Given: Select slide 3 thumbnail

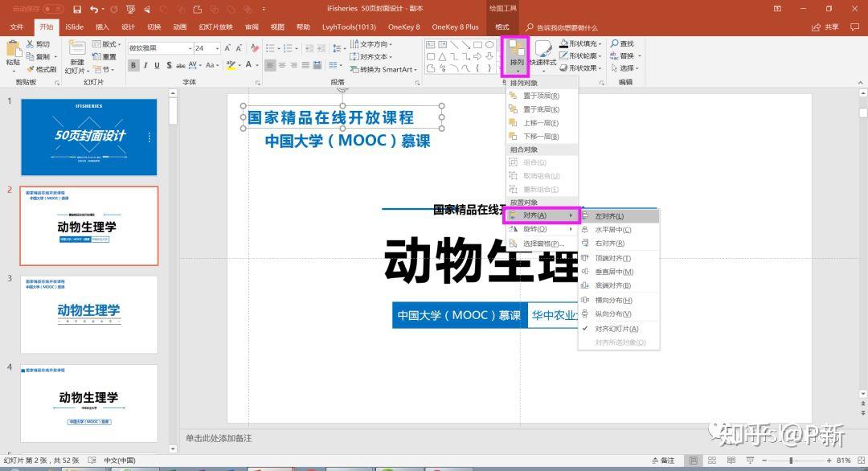Looking at the screenshot, I should (89, 314).
